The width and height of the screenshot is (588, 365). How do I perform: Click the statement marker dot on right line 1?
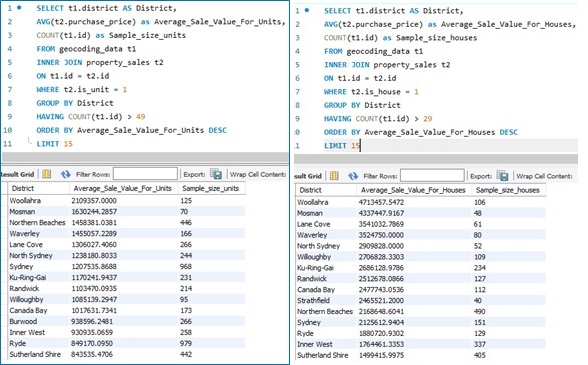click(x=307, y=10)
